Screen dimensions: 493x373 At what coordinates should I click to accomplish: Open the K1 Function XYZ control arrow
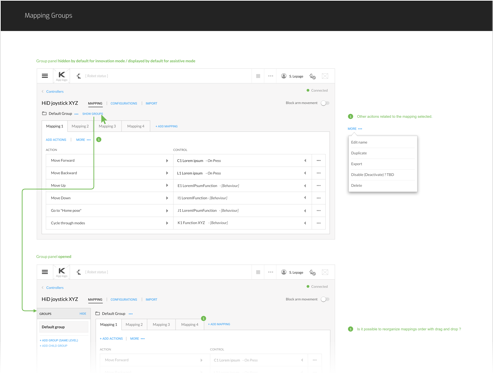click(x=305, y=223)
